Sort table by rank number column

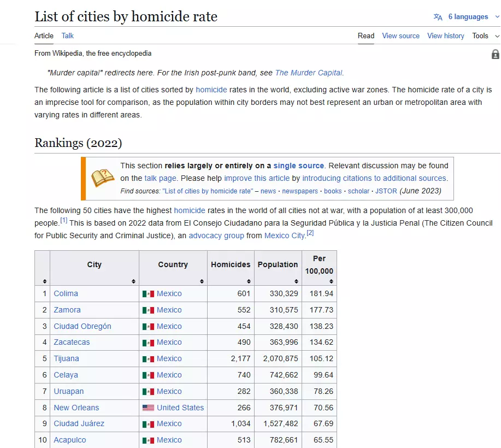(x=44, y=281)
